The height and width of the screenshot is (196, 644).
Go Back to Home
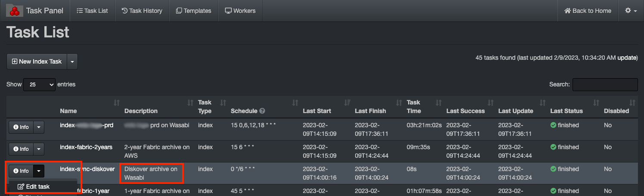[588, 11]
